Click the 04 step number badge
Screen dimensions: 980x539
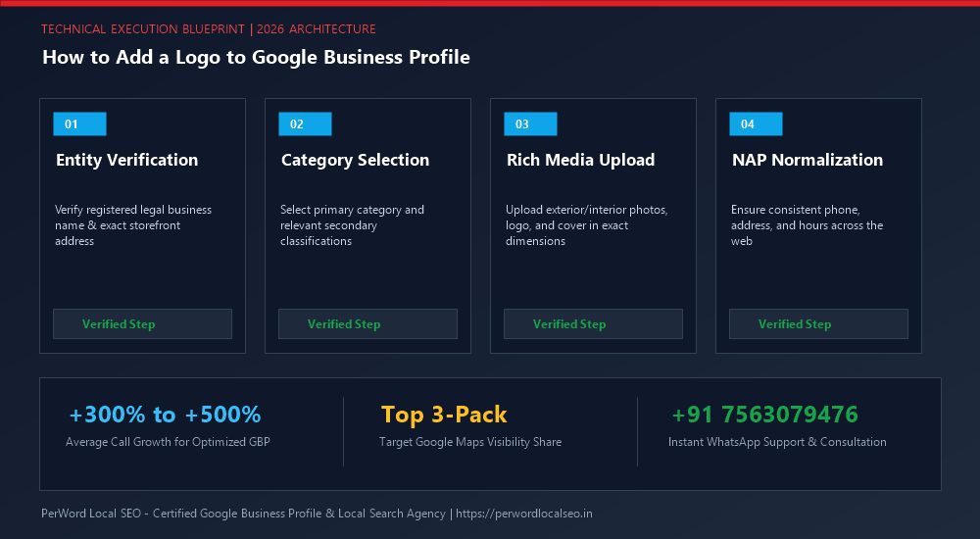click(756, 123)
